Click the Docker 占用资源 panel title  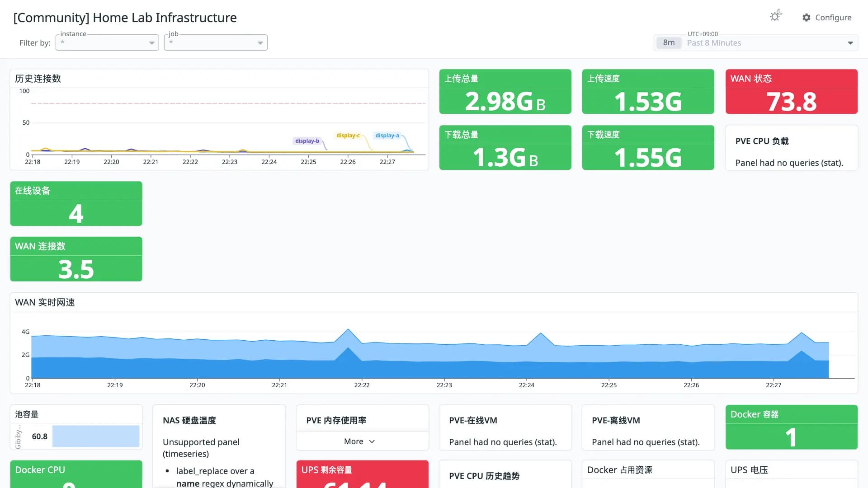619,470
